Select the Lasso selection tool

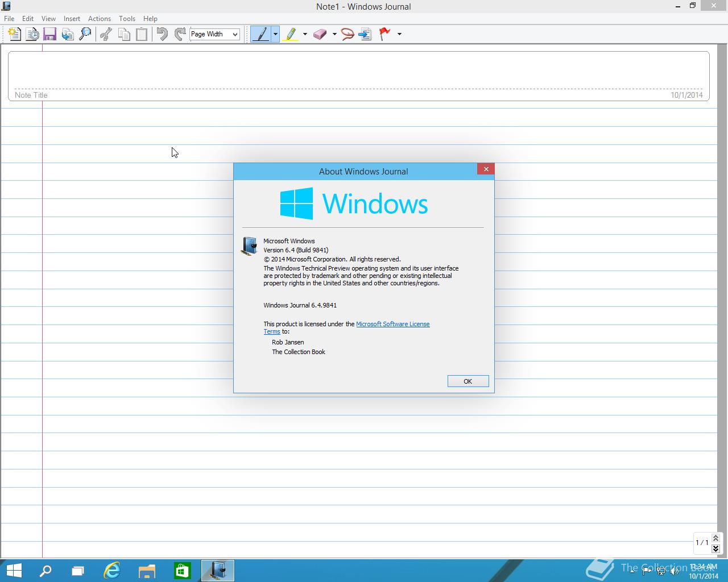[x=348, y=34]
